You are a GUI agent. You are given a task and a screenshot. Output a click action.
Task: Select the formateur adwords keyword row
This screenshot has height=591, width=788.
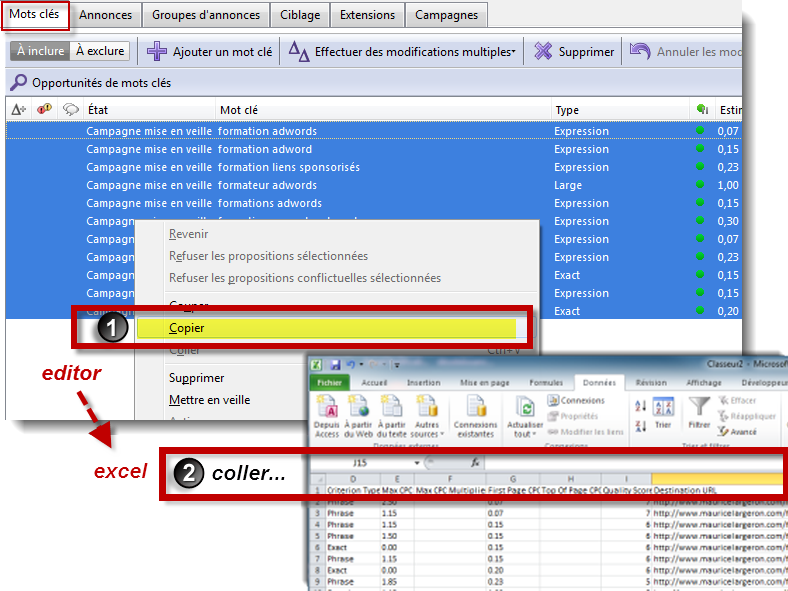[374, 185]
